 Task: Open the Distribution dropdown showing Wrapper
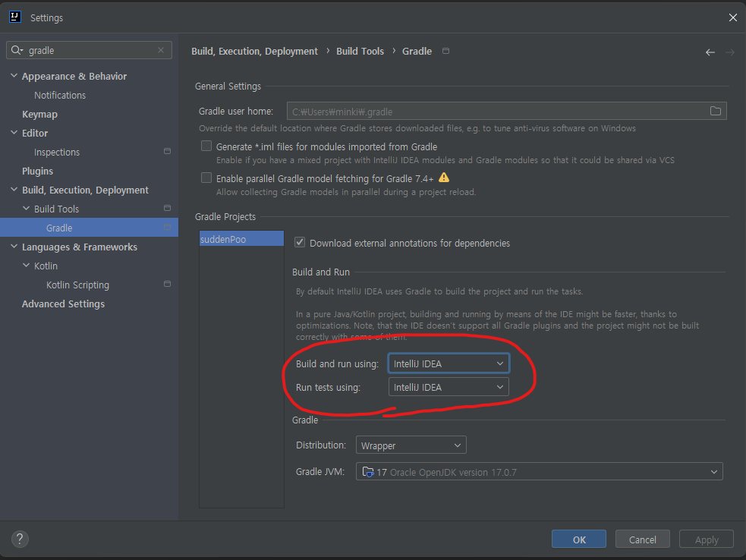[411, 445]
